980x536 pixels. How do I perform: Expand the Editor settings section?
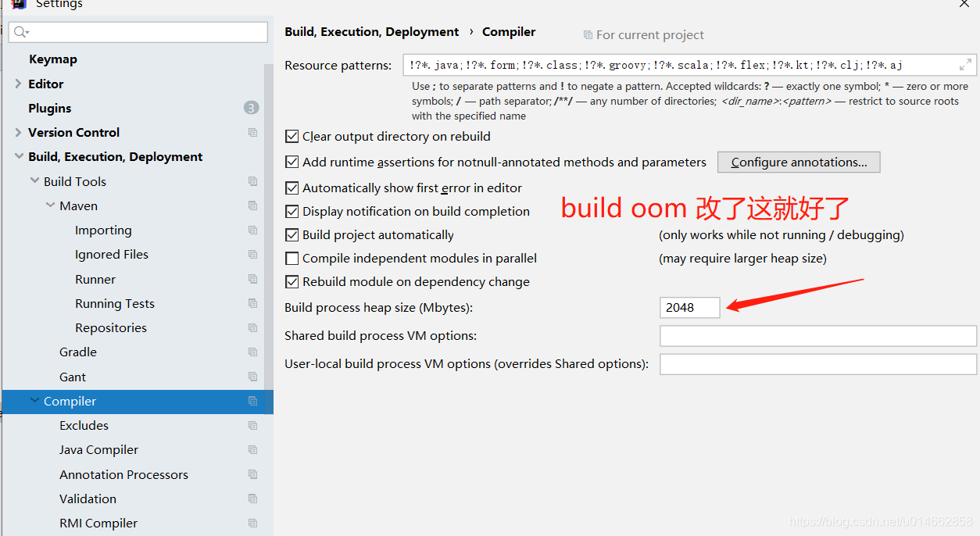pos(18,84)
